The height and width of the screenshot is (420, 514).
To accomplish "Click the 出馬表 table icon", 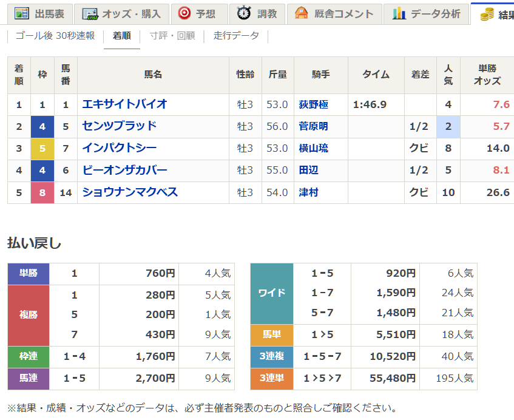I will pos(22,13).
